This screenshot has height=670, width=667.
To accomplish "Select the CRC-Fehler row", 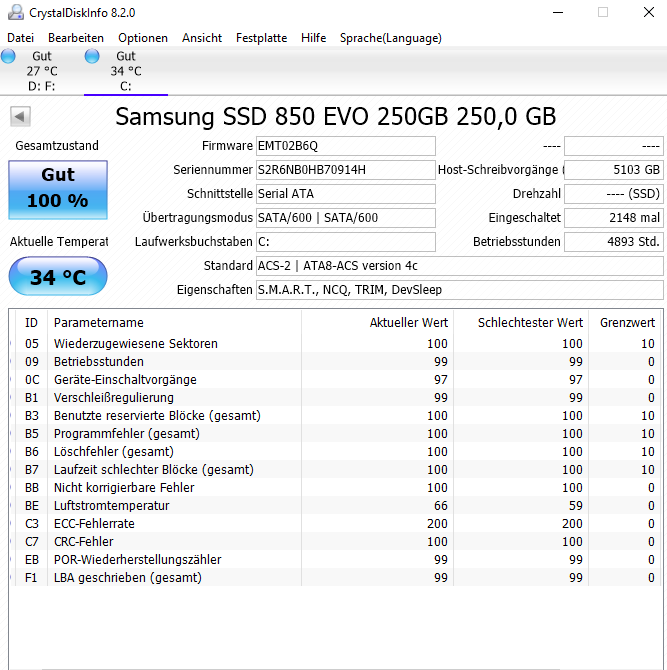I will click(x=336, y=541).
